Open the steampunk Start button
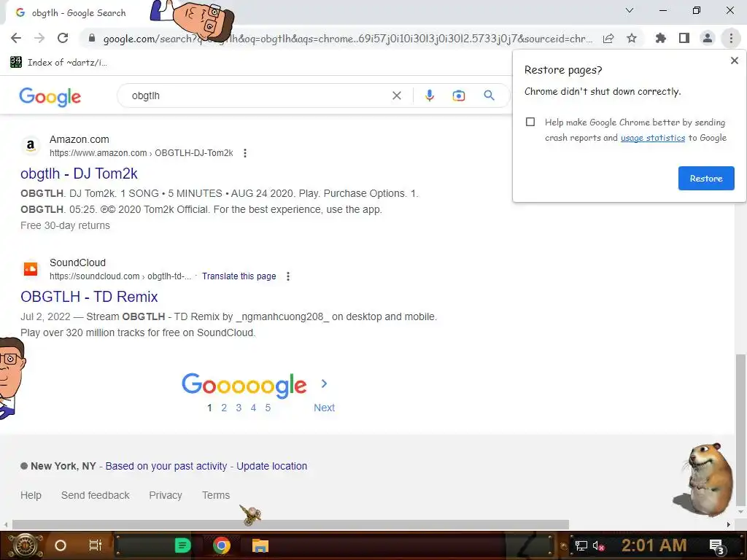 click(26, 545)
